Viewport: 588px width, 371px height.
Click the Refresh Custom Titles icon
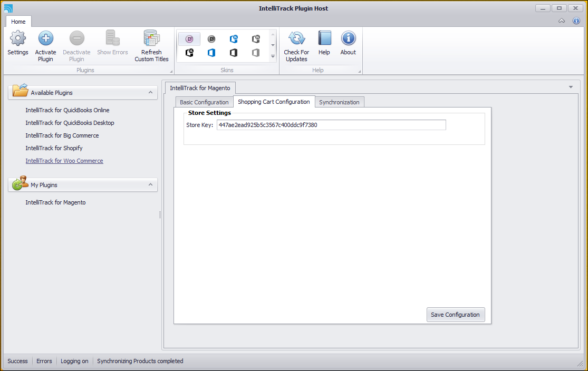(x=151, y=38)
